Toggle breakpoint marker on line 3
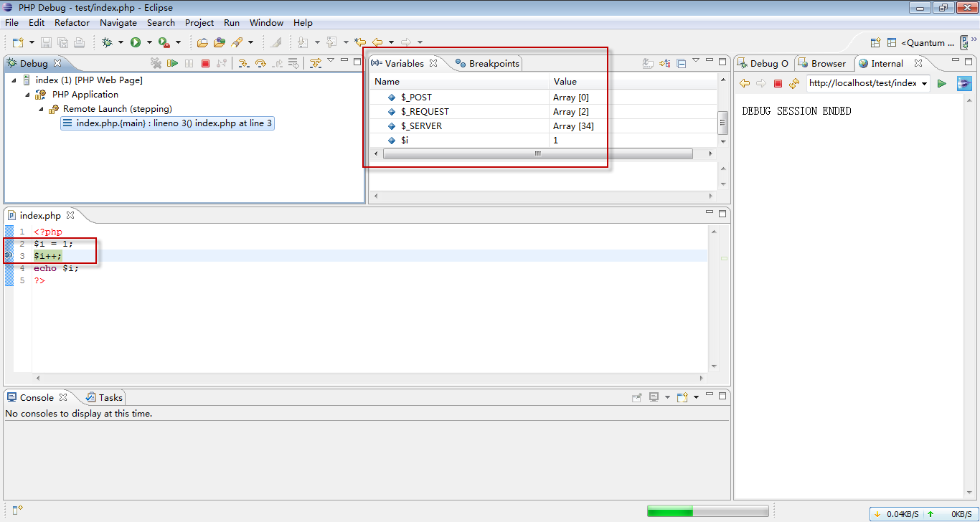The height and width of the screenshot is (522, 980). [9, 256]
